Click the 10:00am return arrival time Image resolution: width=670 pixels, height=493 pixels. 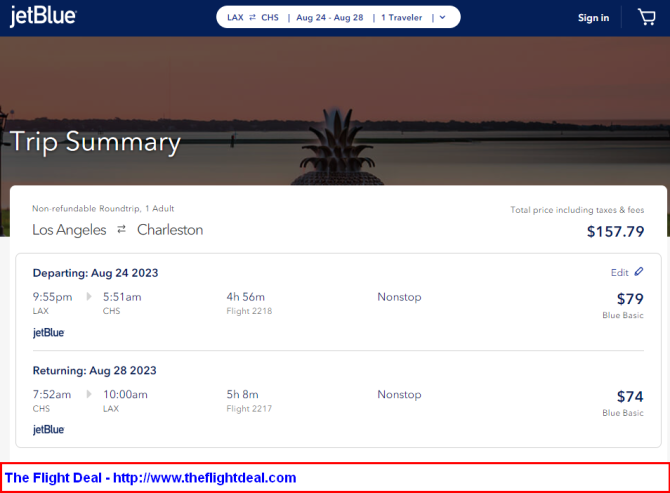(125, 394)
